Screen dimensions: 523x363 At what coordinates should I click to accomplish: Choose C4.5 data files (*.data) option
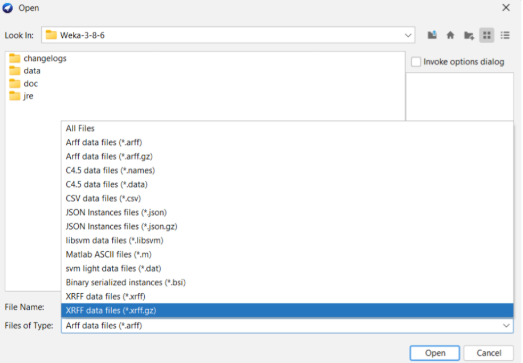287,185
